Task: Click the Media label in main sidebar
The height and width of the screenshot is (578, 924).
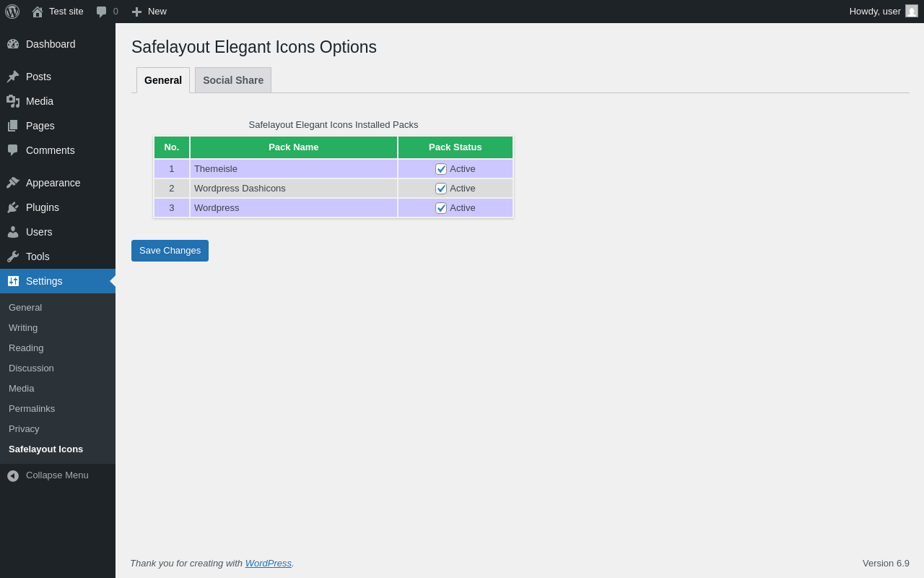Action: point(40,101)
